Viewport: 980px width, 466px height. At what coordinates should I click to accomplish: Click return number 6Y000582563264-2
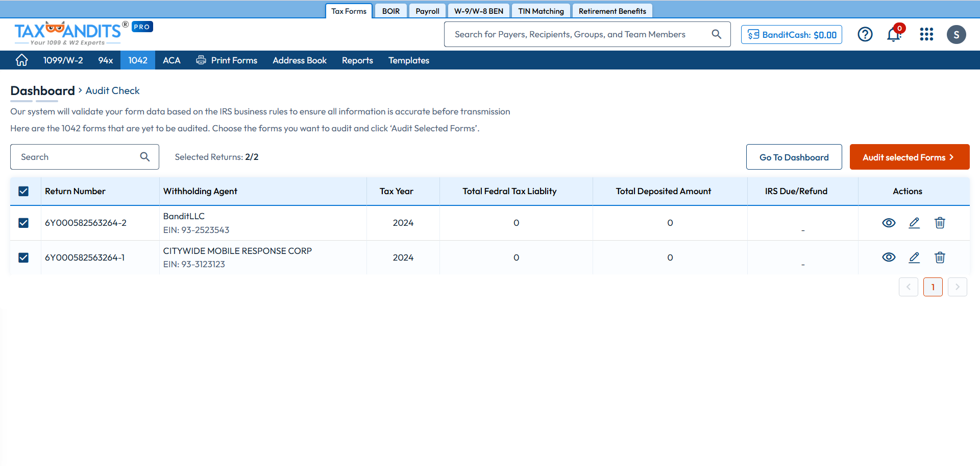86,223
